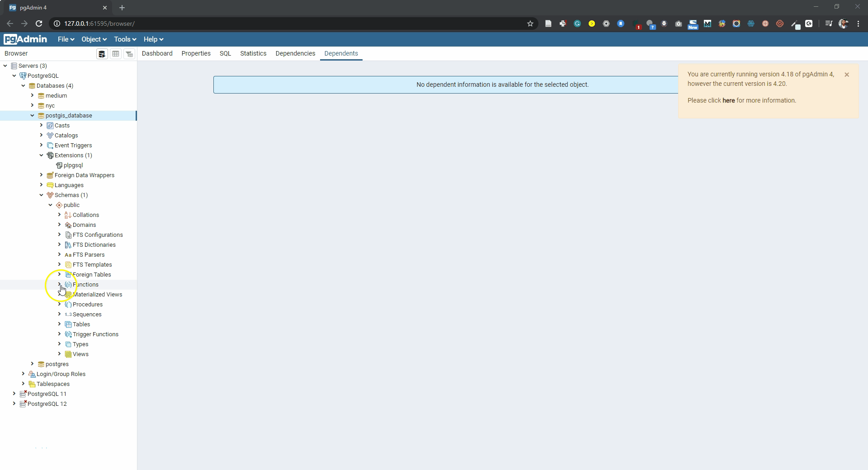868x470 pixels.
Task: Close the pgAdmin 4 browser tab
Action: (105, 8)
